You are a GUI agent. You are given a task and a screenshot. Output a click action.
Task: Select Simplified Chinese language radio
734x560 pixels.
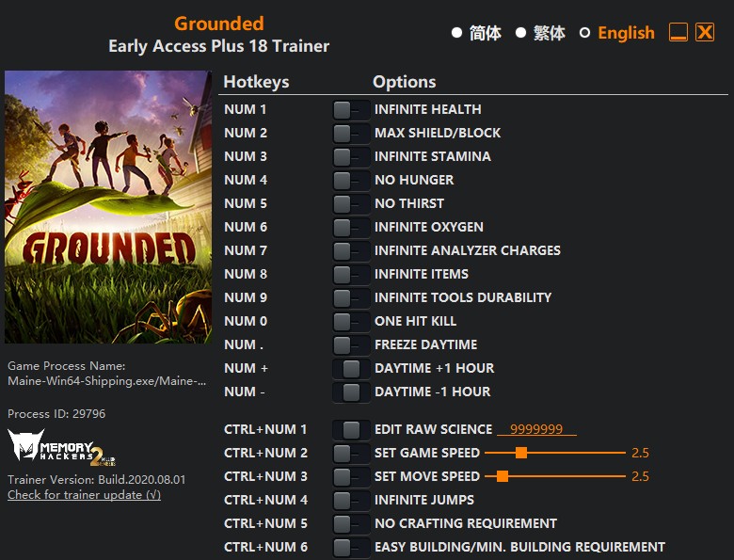[x=457, y=33]
